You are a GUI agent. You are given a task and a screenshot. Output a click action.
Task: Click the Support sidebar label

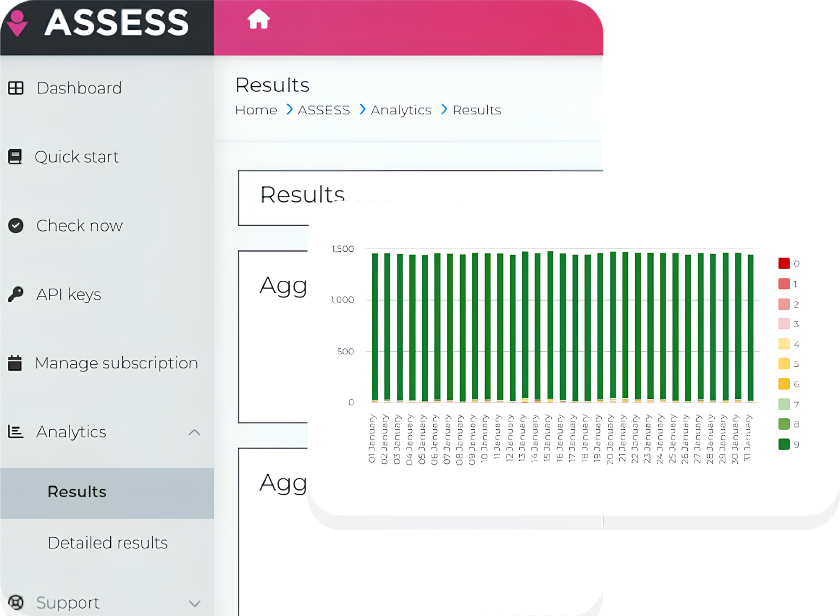(x=68, y=603)
